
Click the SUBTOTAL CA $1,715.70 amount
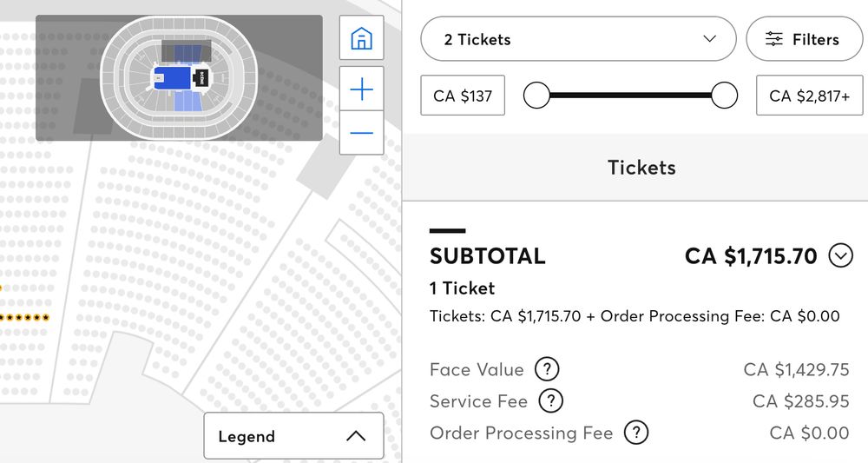point(751,256)
